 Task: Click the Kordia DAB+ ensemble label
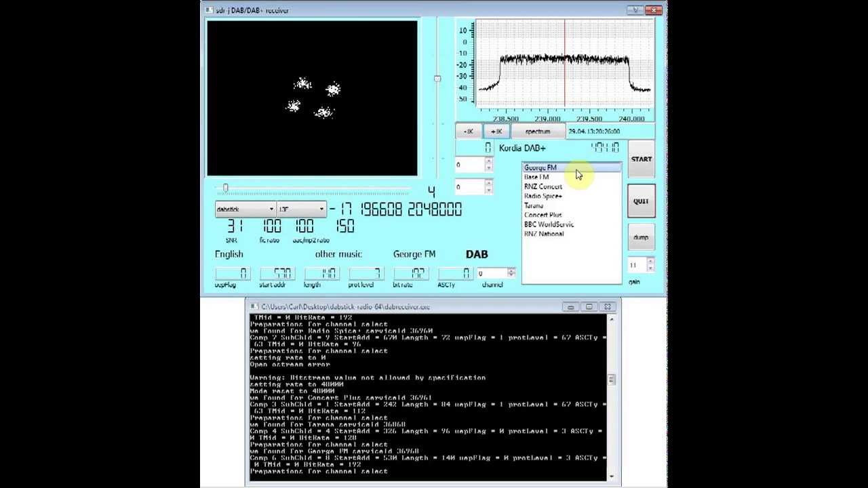coord(522,148)
